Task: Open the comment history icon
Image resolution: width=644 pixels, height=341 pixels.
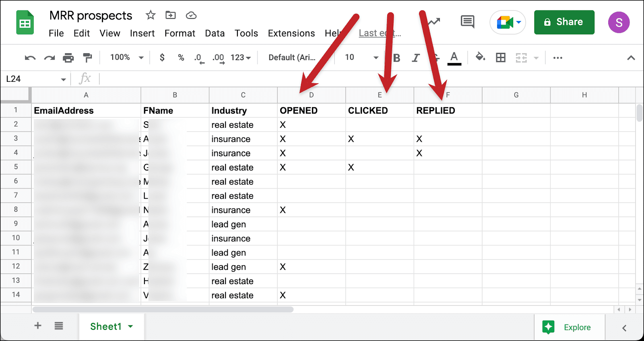Action: click(467, 22)
